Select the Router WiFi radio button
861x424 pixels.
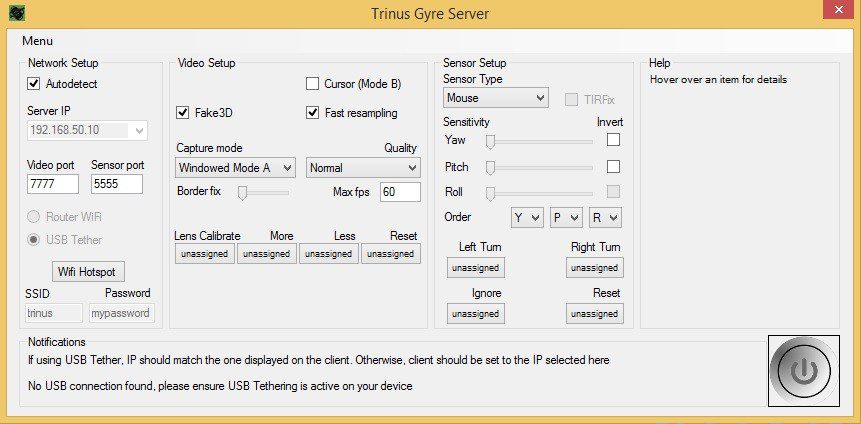pos(33,216)
